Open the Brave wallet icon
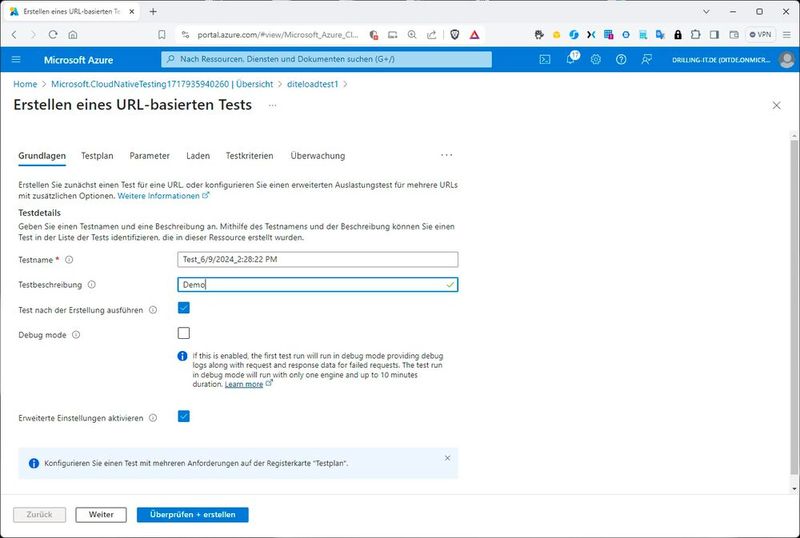This screenshot has height=538, width=800. [734, 35]
